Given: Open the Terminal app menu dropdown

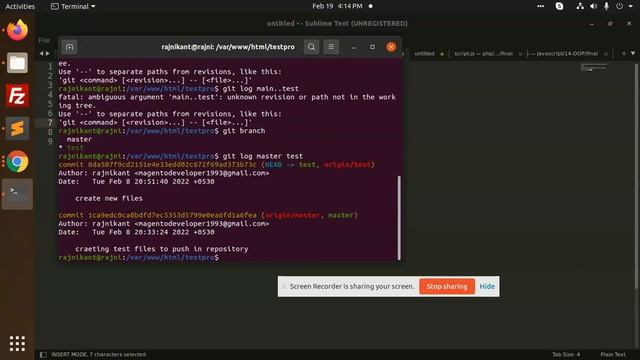Looking at the screenshot, I should [73, 6].
